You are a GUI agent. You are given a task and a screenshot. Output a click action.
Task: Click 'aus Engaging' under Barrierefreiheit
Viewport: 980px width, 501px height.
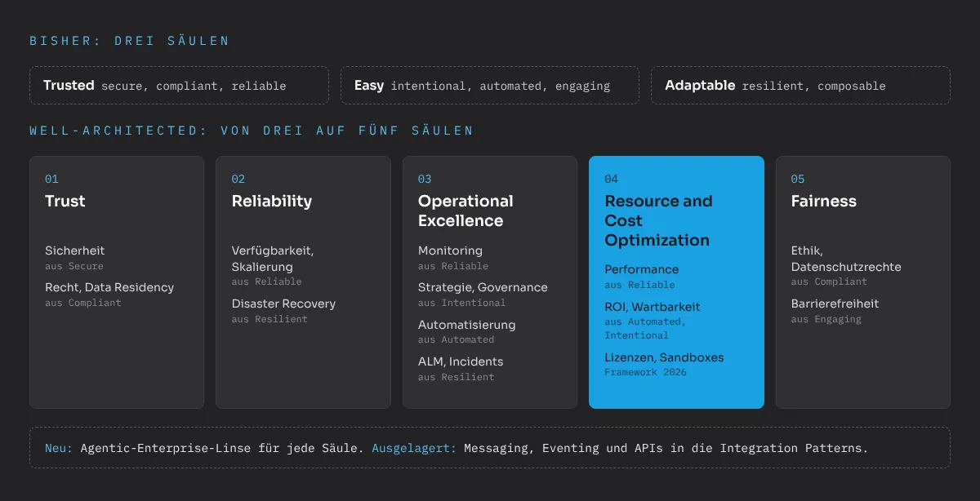tap(826, 319)
